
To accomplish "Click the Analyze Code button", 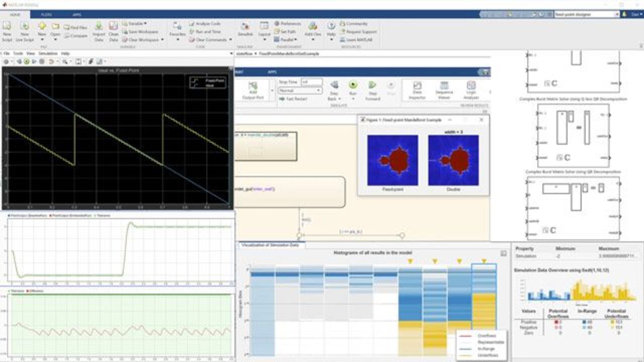I will click(204, 24).
